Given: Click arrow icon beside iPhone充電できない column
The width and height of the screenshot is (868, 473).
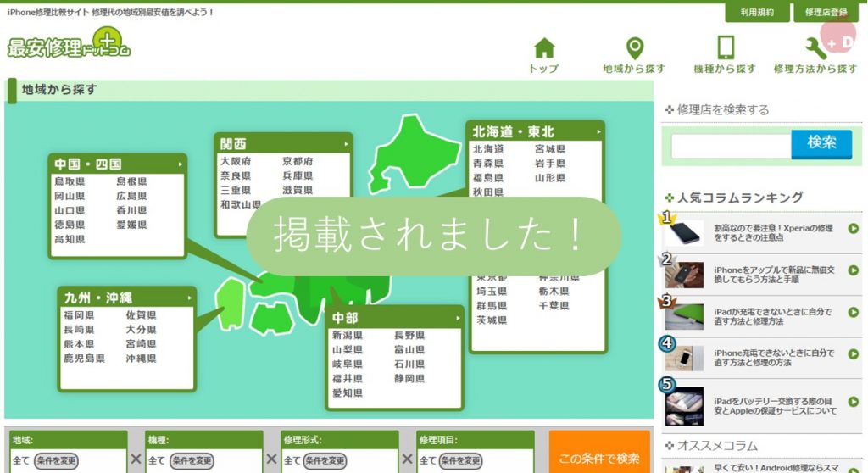Looking at the screenshot, I should pos(853,354).
